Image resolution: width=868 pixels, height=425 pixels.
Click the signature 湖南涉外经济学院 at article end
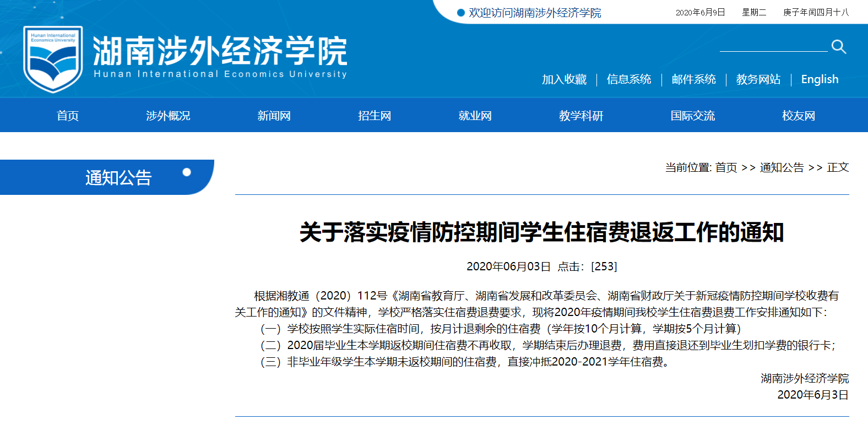click(x=805, y=378)
